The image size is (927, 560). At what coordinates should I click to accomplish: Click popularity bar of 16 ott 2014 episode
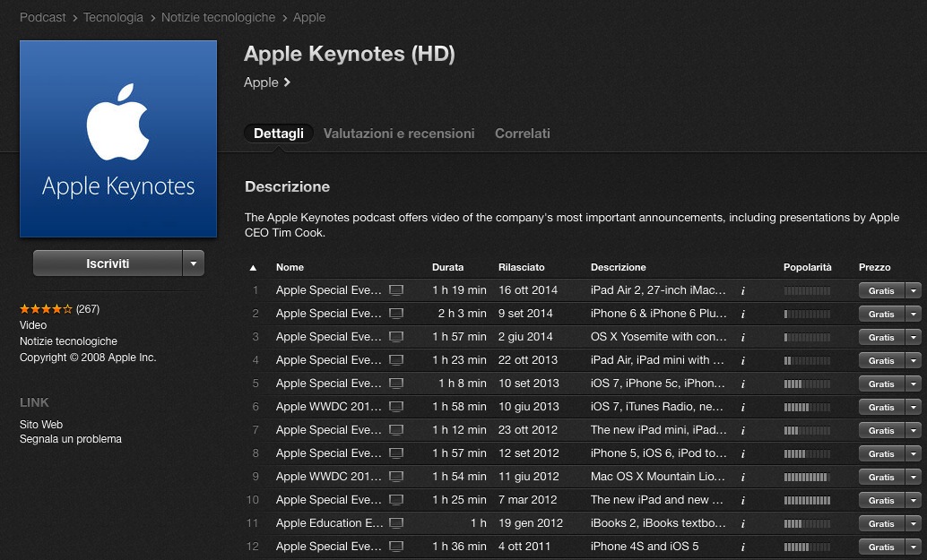click(807, 290)
